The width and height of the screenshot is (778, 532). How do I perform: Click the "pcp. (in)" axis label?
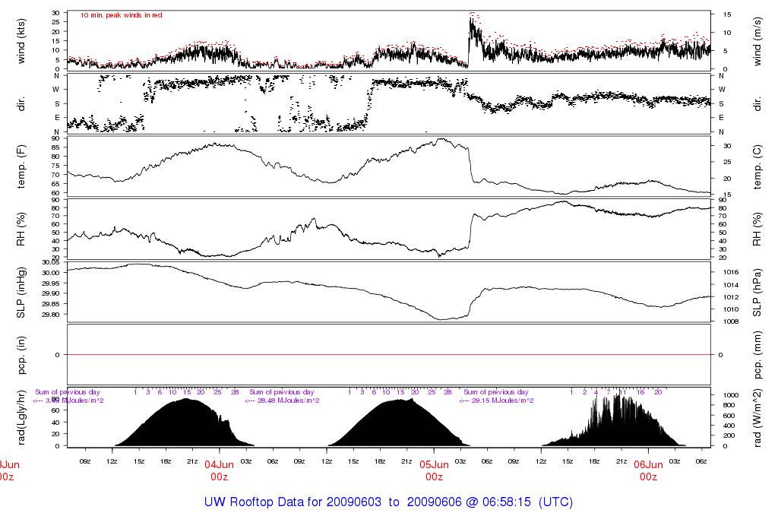pyautogui.click(x=21, y=355)
